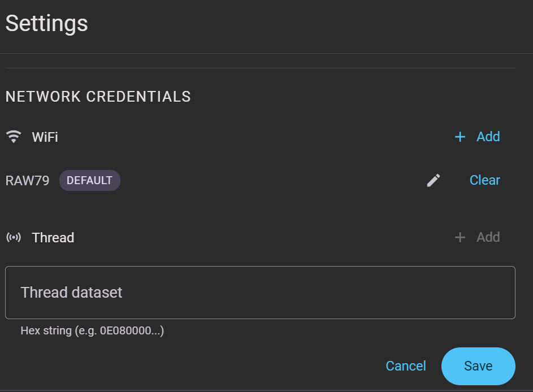533x392 pixels.
Task: Click the Thread dataset placeholder label
Action: coord(71,293)
